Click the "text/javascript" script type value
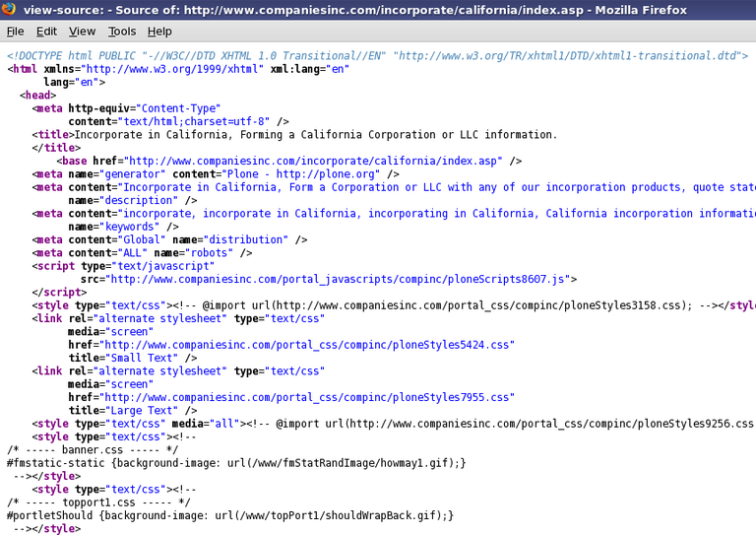This screenshot has width=756, height=535. tap(162, 266)
